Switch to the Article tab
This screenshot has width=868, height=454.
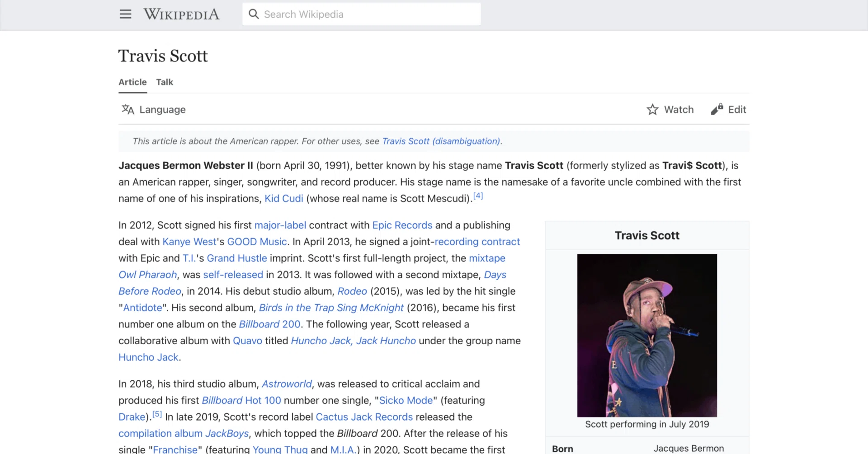coord(132,82)
